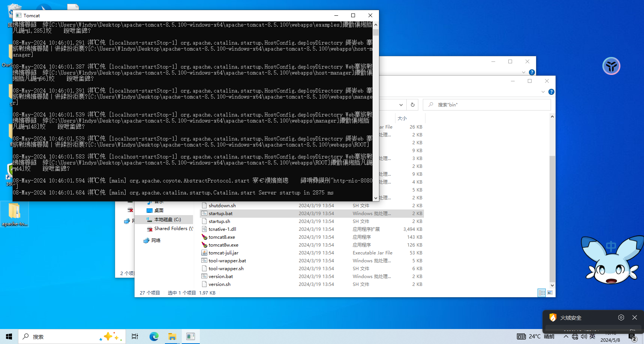Click the apache-tomcat folder on desktop
644x344 pixels.
tap(14, 214)
